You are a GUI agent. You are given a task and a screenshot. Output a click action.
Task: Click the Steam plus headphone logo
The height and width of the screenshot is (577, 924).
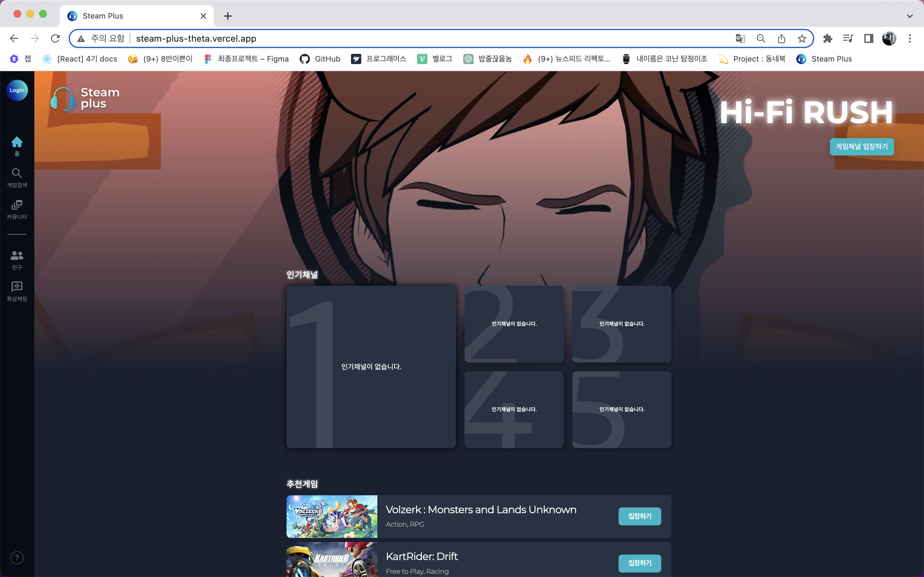(x=64, y=99)
